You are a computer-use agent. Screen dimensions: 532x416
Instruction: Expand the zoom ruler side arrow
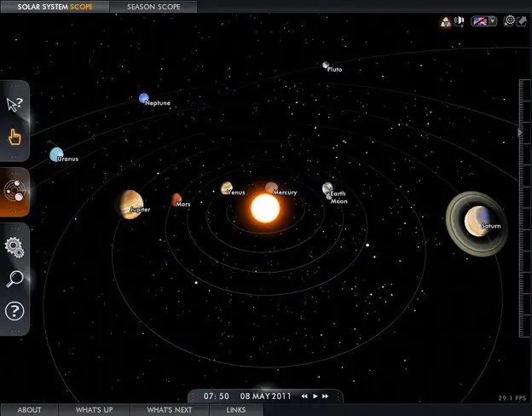[519, 132]
